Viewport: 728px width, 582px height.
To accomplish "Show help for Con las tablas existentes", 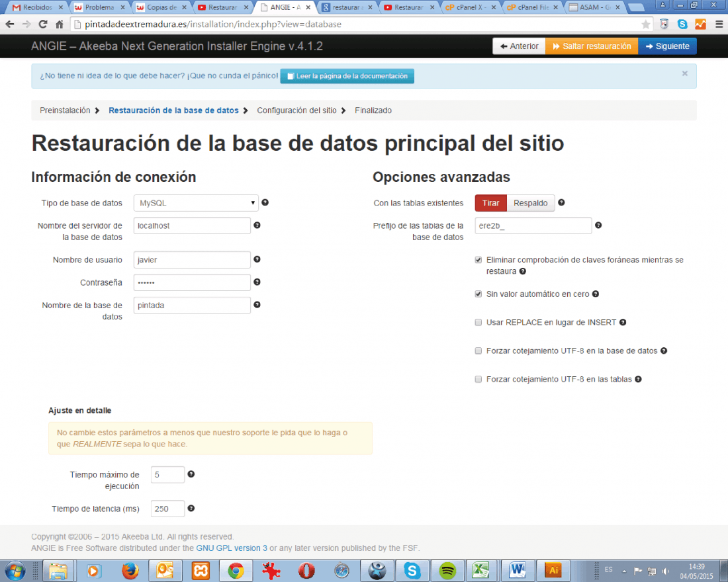I will coord(561,202).
